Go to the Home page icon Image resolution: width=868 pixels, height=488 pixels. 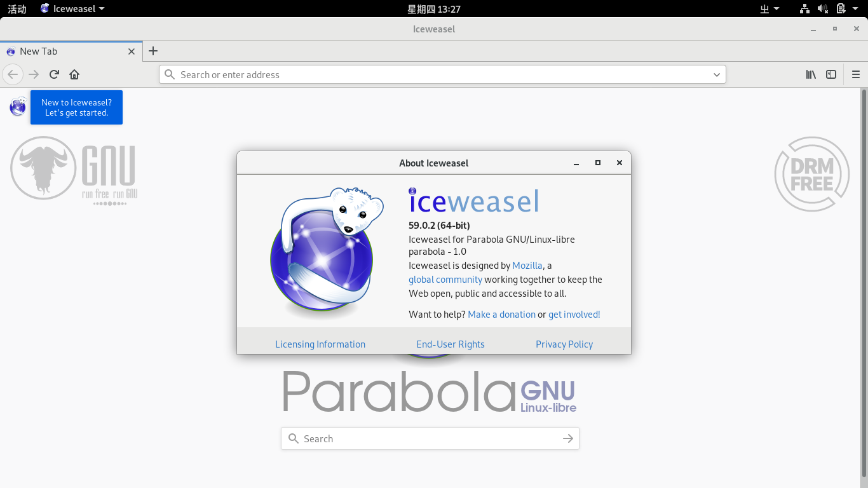coord(74,74)
